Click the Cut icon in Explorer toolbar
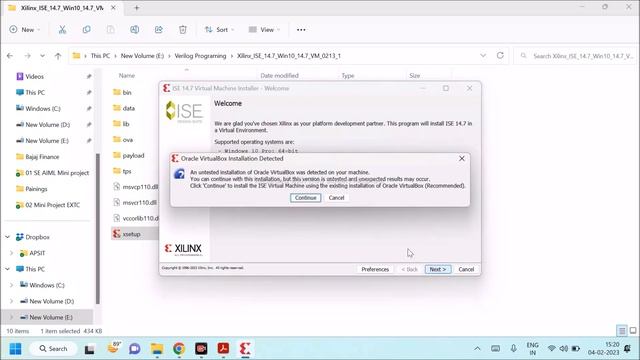Screen dimensions: 640x360 point(62,29)
